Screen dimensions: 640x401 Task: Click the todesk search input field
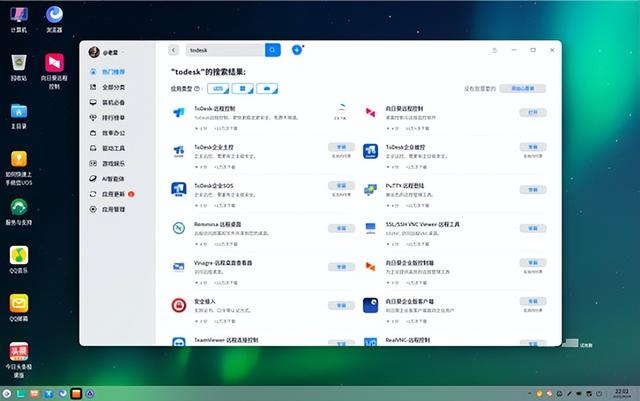point(225,50)
